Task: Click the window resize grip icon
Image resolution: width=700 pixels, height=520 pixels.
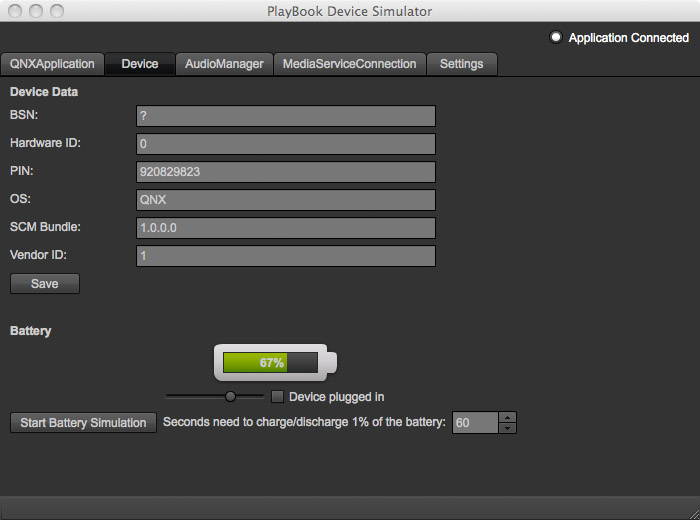Action: [x=693, y=513]
